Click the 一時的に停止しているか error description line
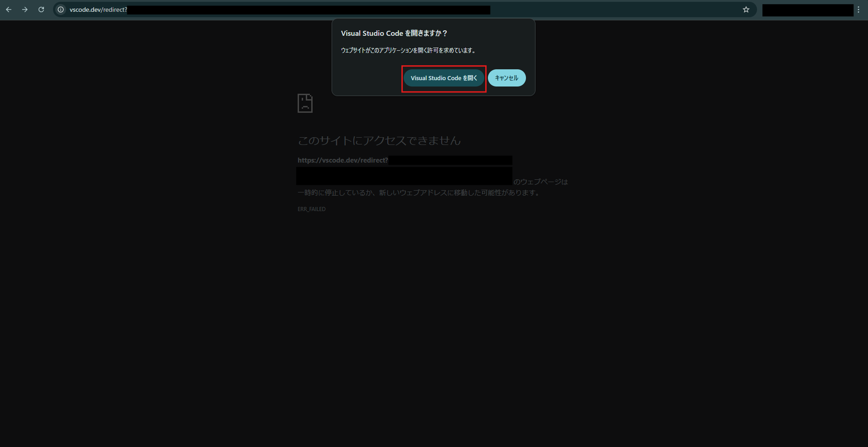 point(419,193)
